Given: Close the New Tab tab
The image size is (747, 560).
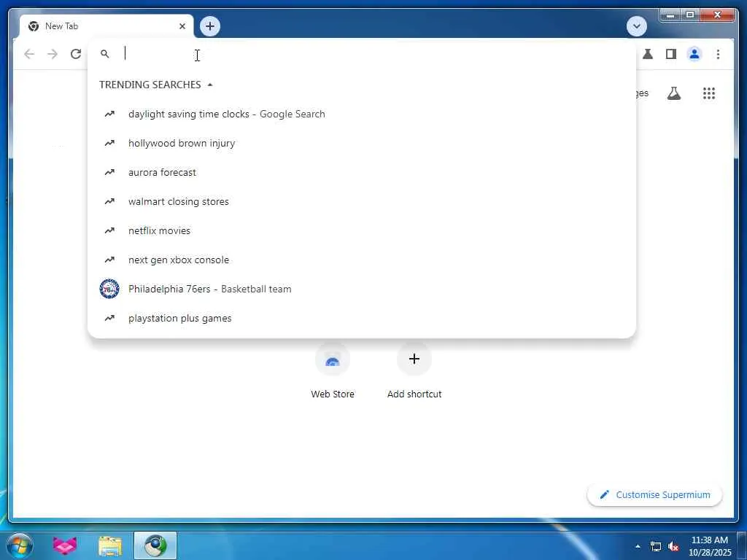Looking at the screenshot, I should coord(182,26).
